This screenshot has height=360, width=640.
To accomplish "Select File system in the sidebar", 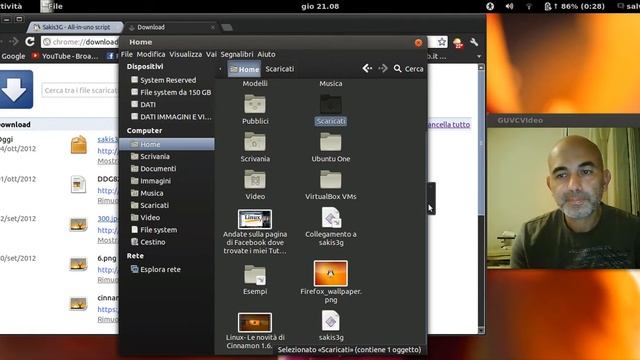I will [167, 230].
